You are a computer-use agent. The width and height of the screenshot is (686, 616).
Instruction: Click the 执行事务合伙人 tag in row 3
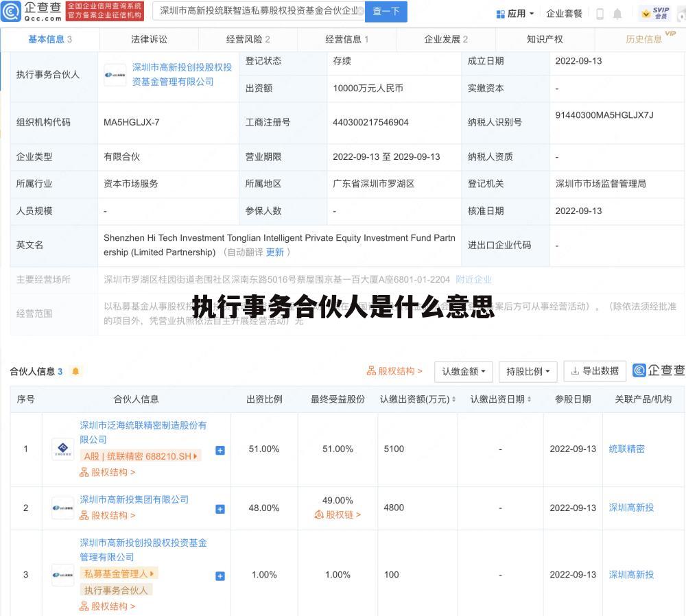click(x=116, y=590)
